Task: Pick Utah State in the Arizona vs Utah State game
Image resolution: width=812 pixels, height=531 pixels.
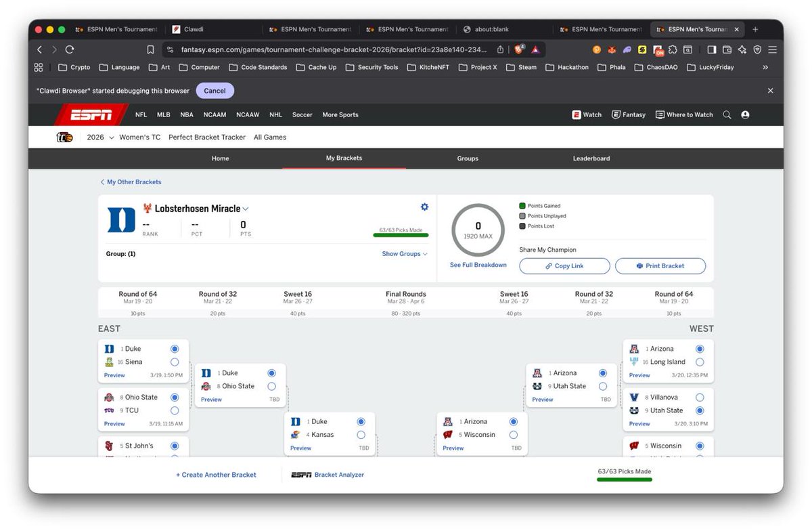Action: click(602, 386)
